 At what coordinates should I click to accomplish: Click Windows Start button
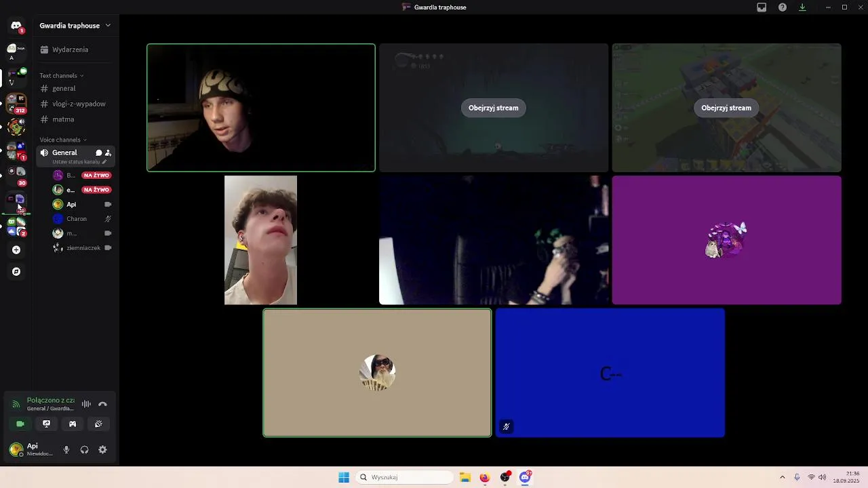344,478
